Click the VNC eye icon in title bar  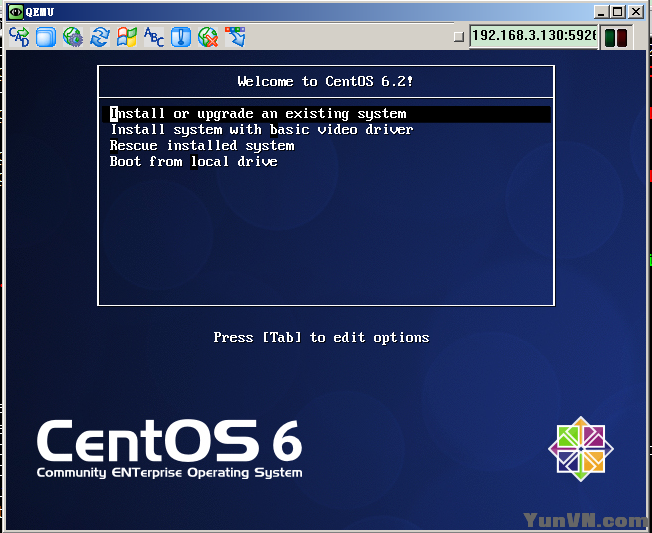pos(16,12)
